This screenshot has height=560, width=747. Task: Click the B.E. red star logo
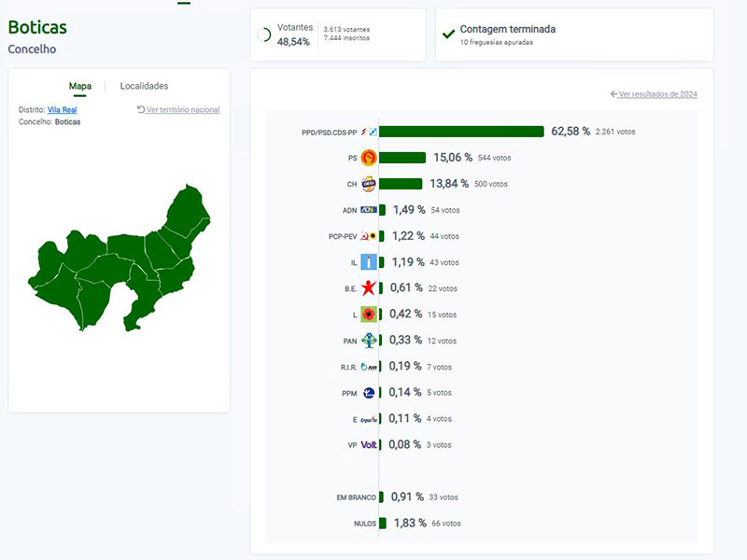point(369,288)
